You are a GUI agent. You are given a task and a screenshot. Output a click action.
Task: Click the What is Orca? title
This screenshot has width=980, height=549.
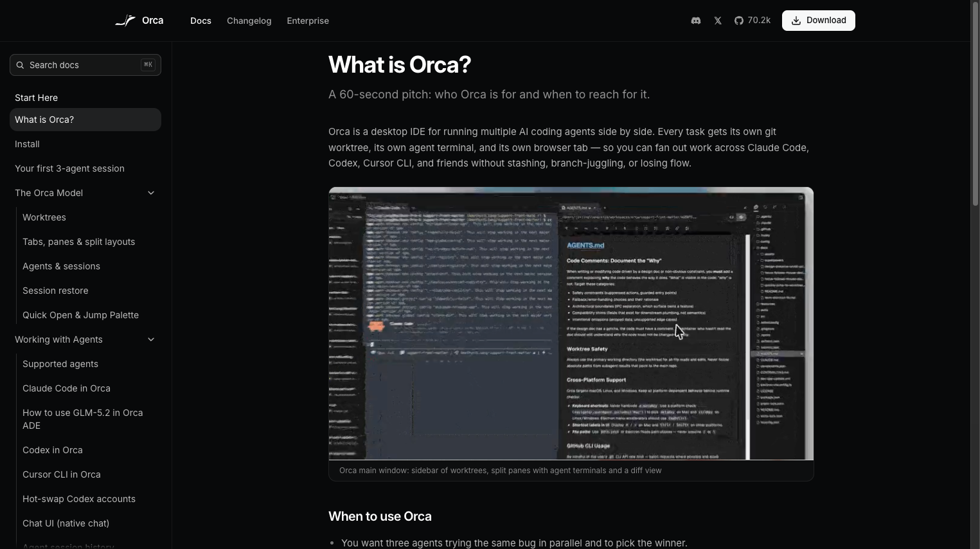[400, 64]
